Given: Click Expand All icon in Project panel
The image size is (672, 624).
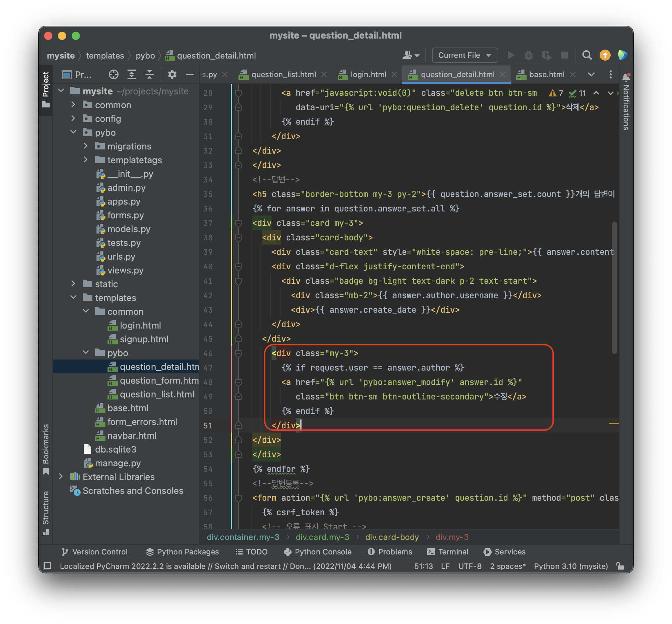Looking at the screenshot, I should [x=132, y=74].
